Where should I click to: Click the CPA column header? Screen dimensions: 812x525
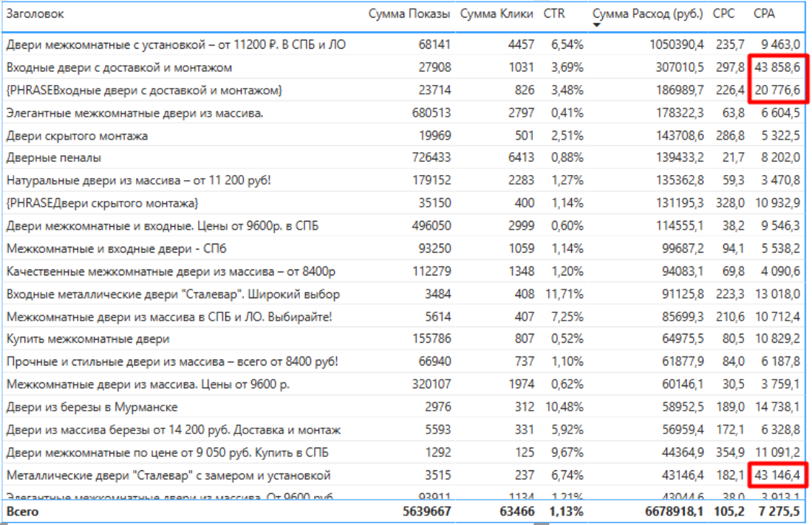765,14
